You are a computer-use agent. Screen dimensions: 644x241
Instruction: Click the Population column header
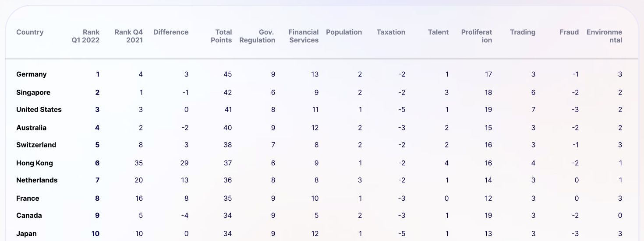(x=344, y=32)
